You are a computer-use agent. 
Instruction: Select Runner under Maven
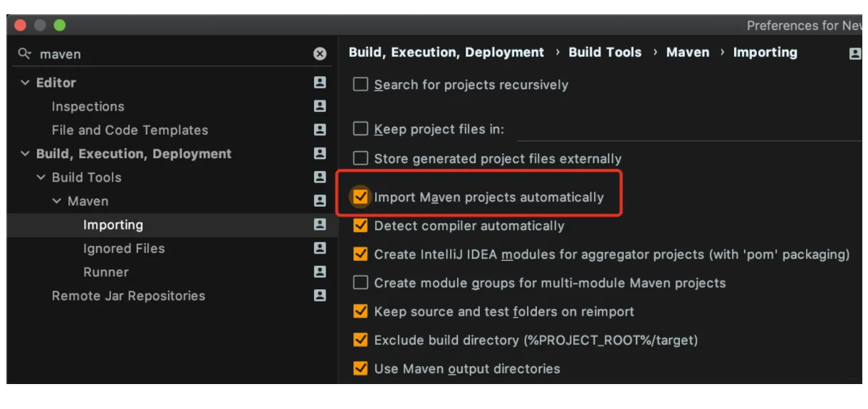(x=105, y=272)
